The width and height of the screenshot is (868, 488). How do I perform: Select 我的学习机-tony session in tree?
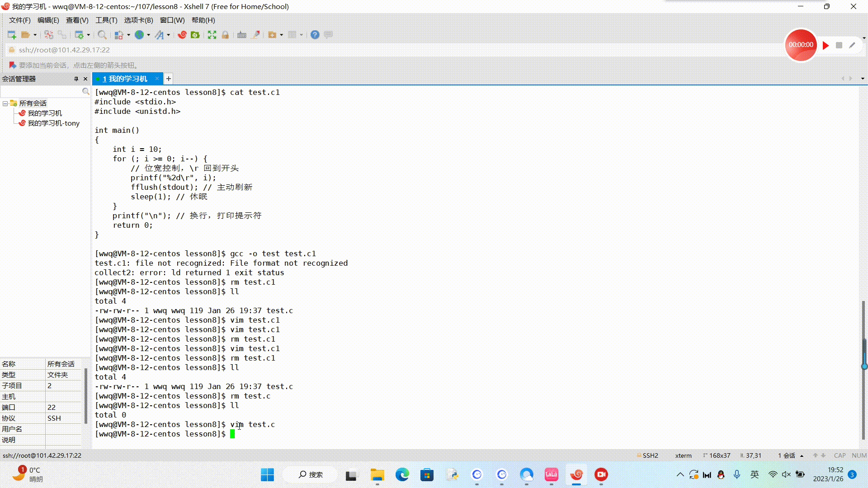[x=53, y=123]
